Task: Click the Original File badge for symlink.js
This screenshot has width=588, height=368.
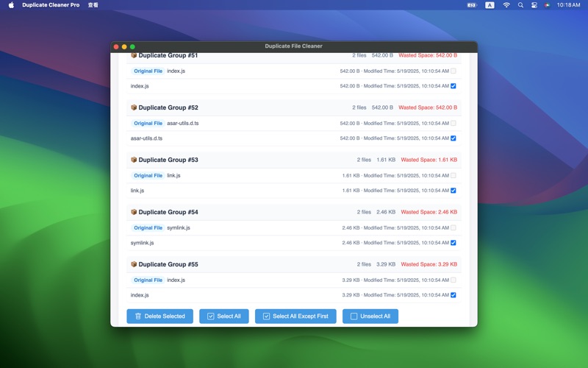Action: tap(148, 228)
